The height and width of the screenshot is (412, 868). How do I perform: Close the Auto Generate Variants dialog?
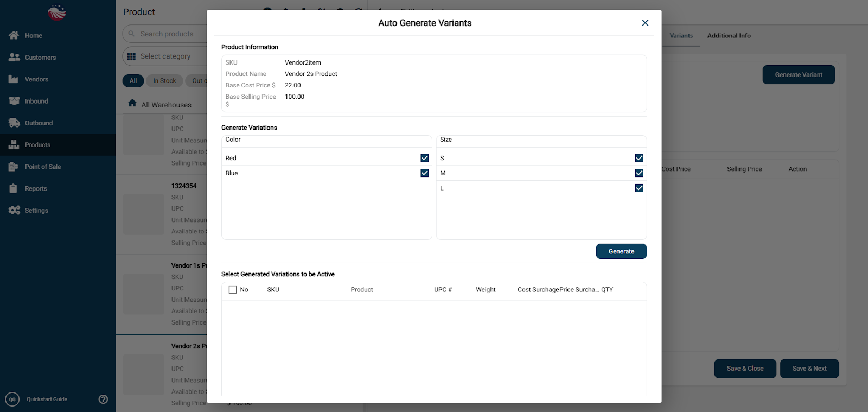(645, 23)
